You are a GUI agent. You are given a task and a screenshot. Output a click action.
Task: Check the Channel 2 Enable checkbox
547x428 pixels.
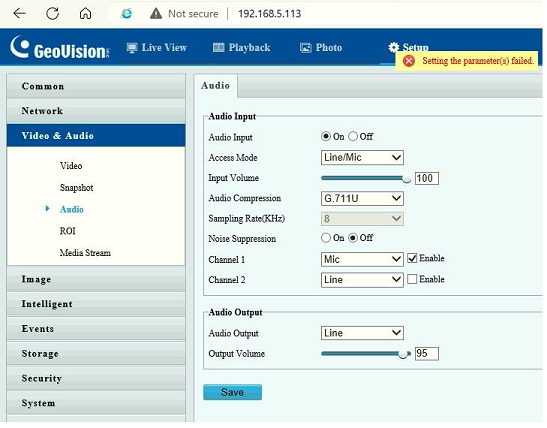point(412,279)
